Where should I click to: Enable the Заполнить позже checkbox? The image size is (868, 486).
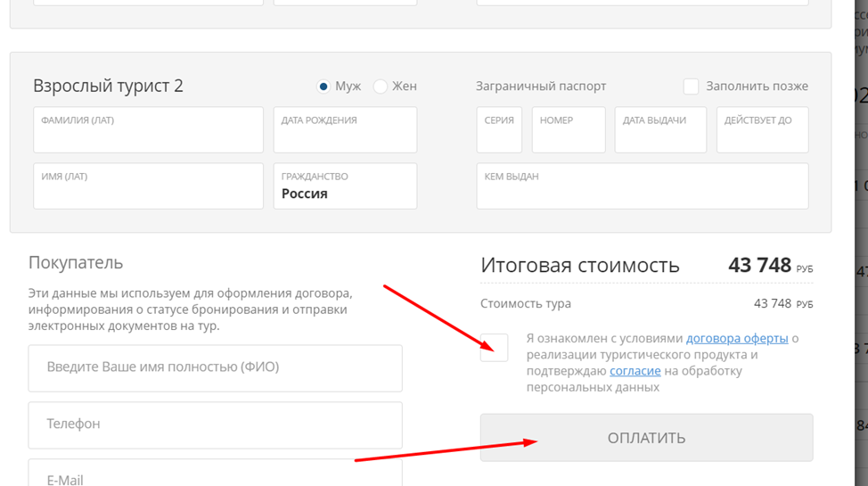coord(691,86)
